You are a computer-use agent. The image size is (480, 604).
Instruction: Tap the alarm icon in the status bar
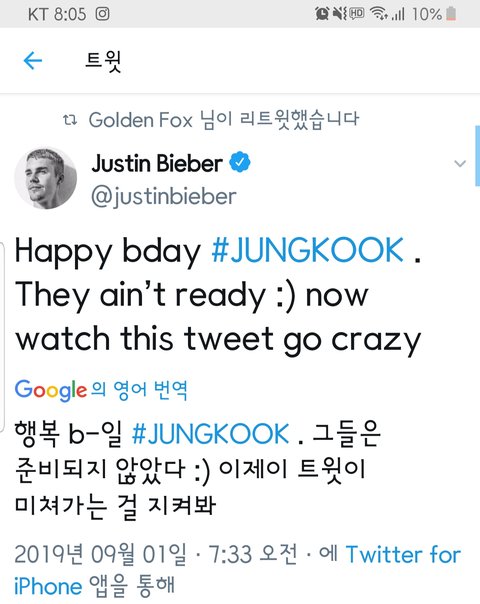[x=322, y=14]
